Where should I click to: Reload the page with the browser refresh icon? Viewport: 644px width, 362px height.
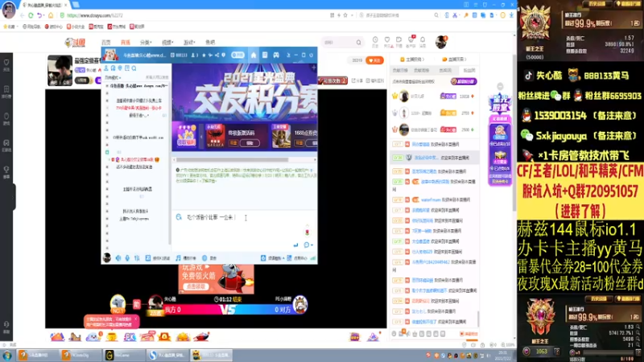tap(31, 15)
